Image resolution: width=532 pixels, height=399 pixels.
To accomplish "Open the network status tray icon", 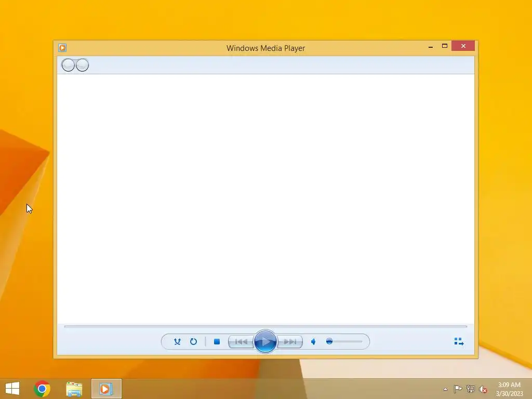I will [x=471, y=389].
